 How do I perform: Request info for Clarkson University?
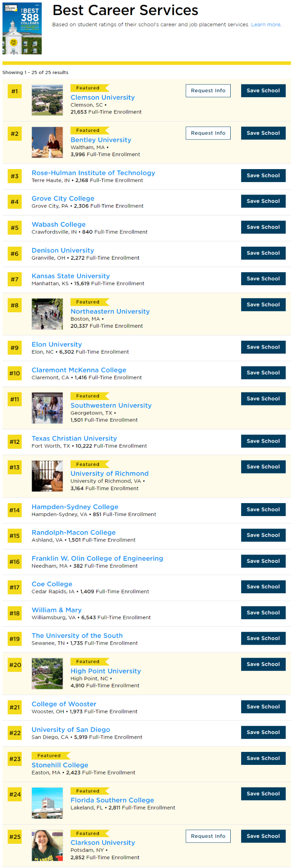pos(208,836)
